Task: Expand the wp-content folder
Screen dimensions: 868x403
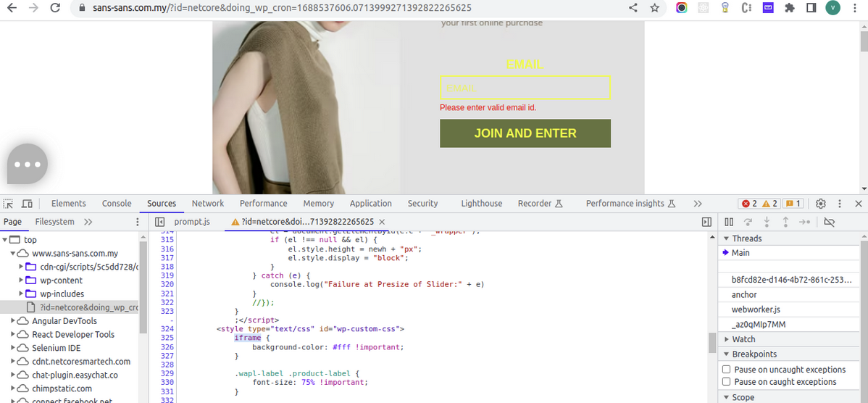Action: tap(21, 281)
